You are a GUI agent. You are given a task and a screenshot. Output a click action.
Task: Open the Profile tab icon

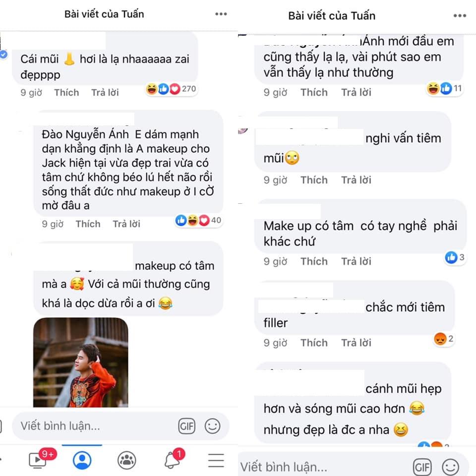pos(82,460)
